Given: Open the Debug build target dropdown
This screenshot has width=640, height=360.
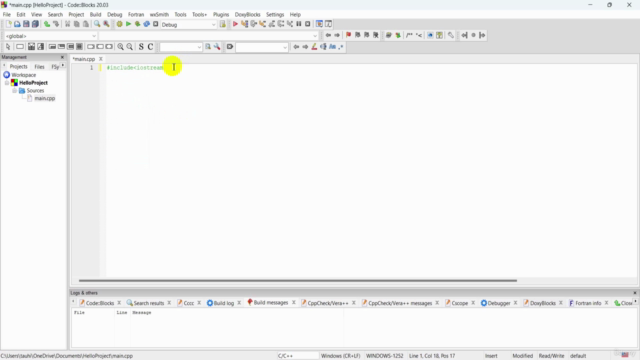Looking at the screenshot, I should pos(188,24).
